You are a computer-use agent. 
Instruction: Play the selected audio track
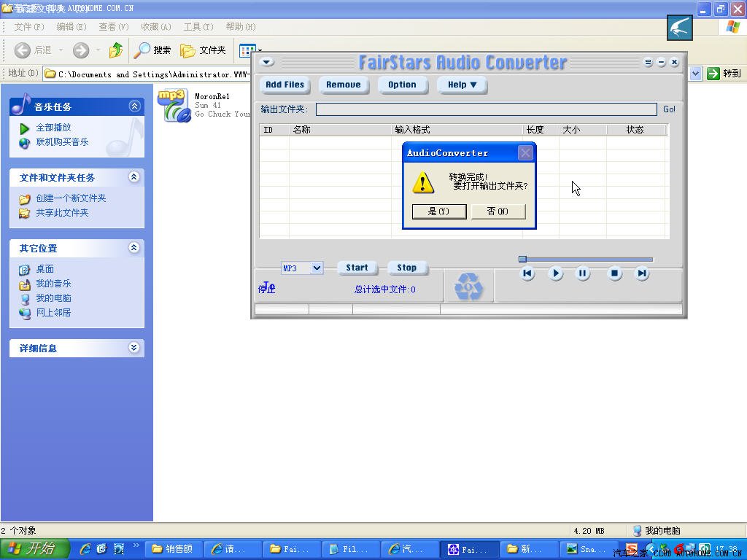(x=555, y=273)
